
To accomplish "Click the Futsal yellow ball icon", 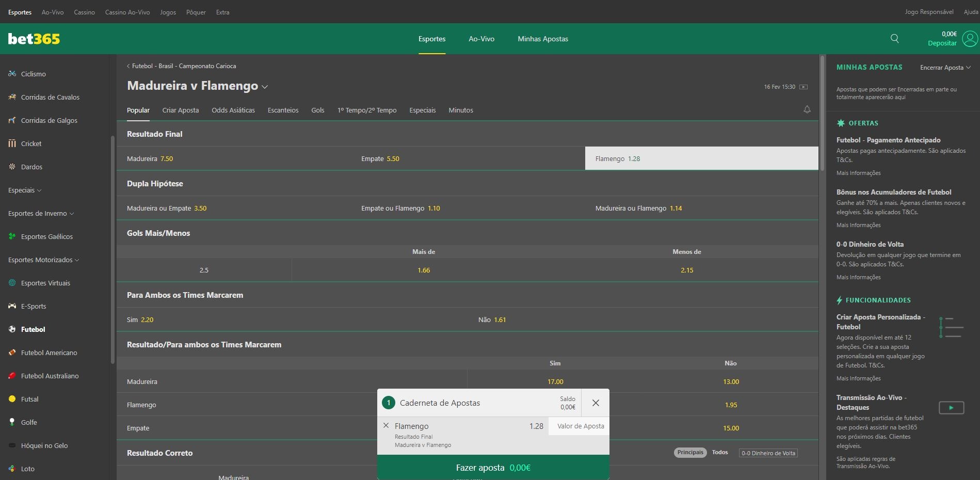I will tap(12, 399).
